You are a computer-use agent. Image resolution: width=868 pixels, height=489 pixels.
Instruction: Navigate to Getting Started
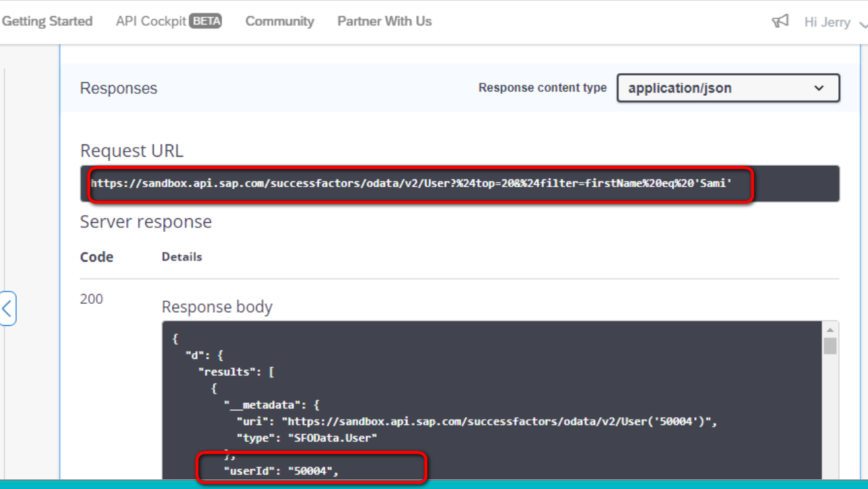coord(47,21)
